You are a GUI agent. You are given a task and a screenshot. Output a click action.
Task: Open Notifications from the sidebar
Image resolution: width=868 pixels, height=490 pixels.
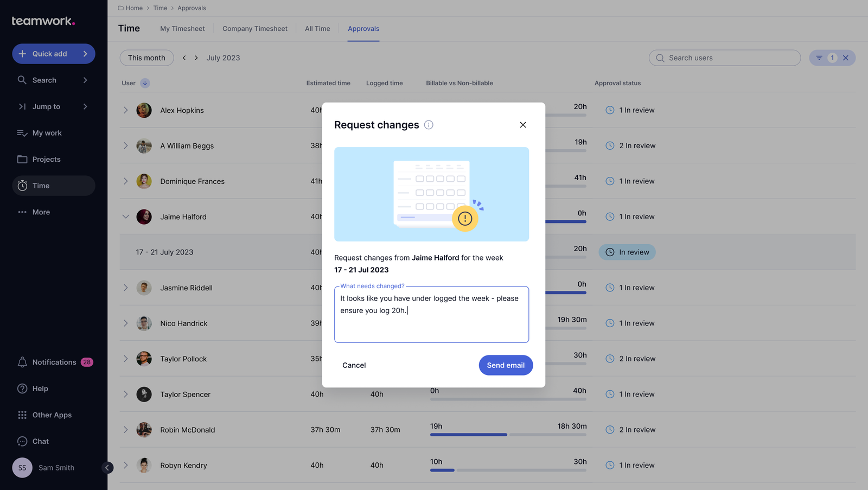point(54,362)
